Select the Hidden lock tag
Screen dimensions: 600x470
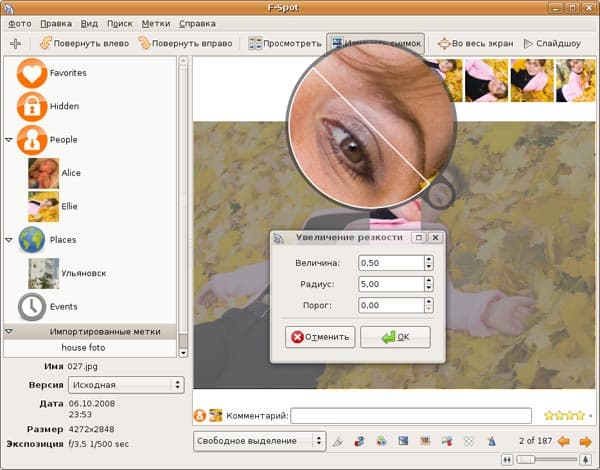32,106
